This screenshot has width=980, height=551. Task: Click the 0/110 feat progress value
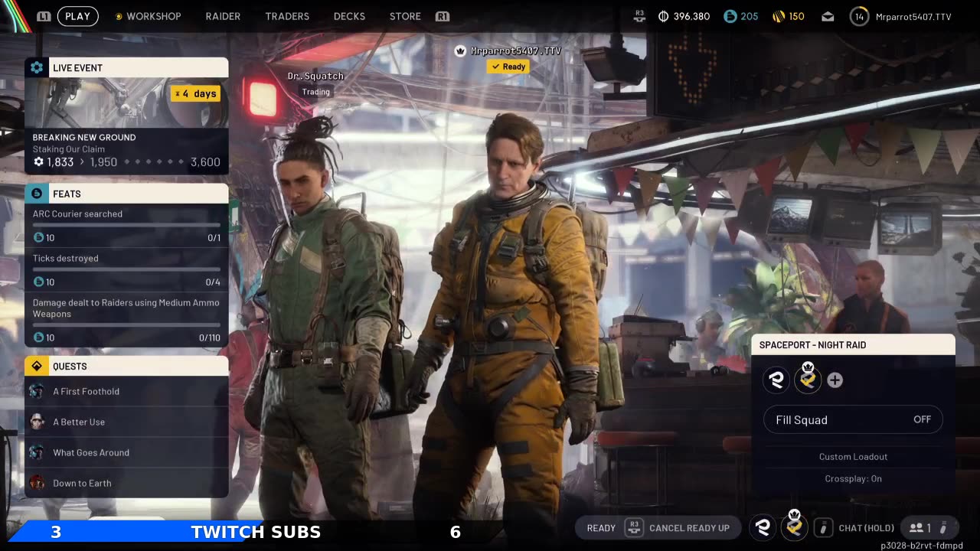209,337
